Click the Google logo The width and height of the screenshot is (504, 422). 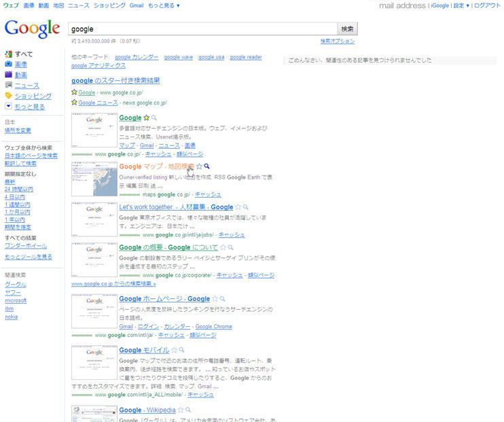point(32,29)
